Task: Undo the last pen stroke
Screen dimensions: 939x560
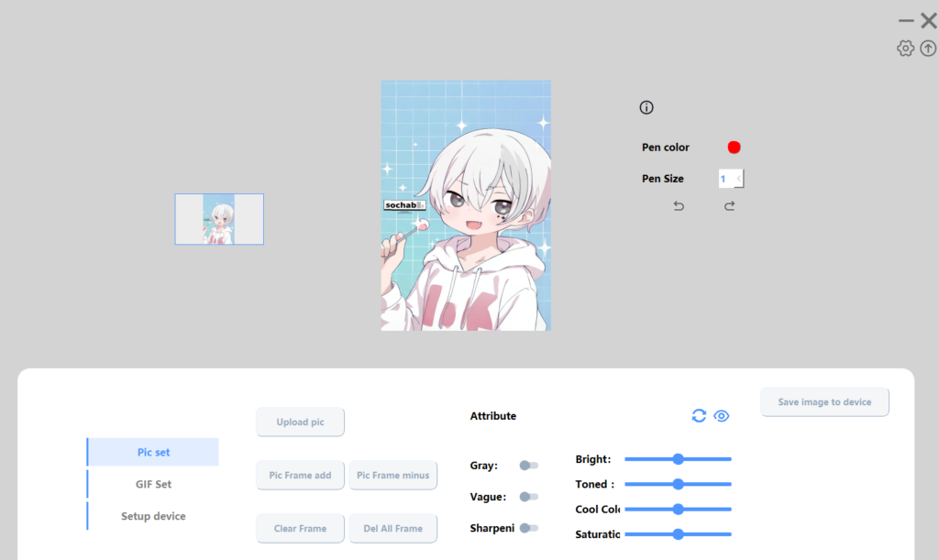Action: click(x=679, y=205)
